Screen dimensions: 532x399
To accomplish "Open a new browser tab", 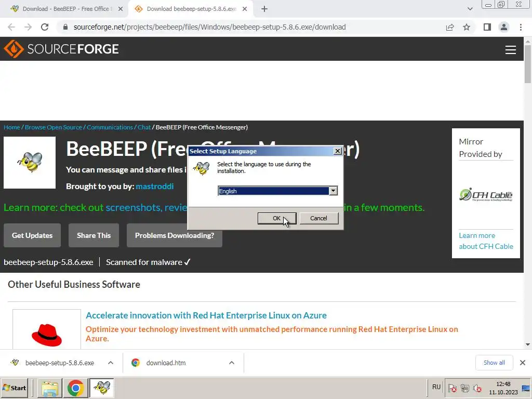I will [264, 9].
